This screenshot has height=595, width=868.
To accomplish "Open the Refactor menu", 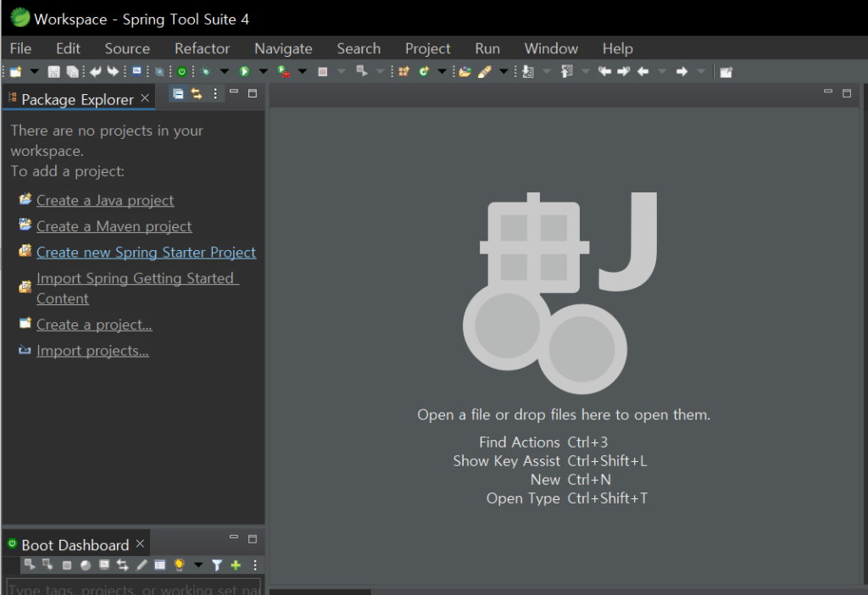I will tap(202, 48).
